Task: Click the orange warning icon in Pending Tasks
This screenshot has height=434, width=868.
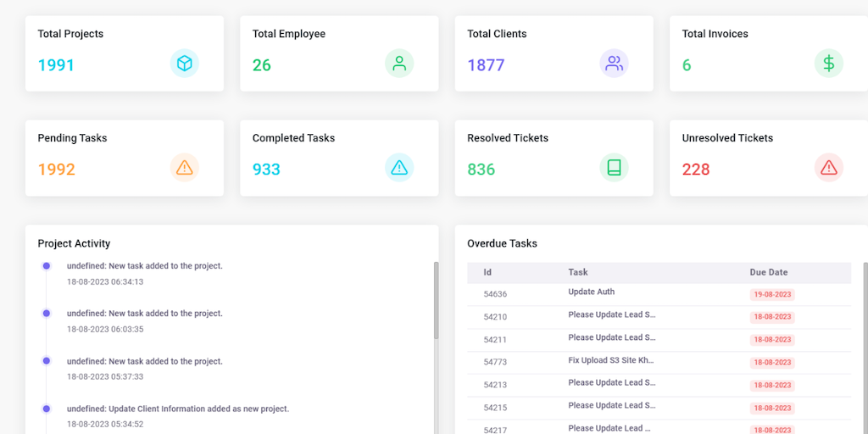Action: tap(184, 168)
